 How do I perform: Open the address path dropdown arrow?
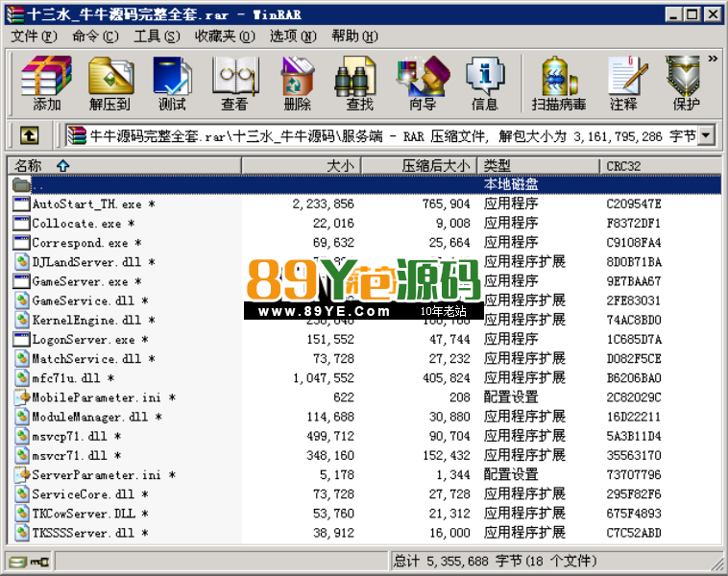[706, 136]
